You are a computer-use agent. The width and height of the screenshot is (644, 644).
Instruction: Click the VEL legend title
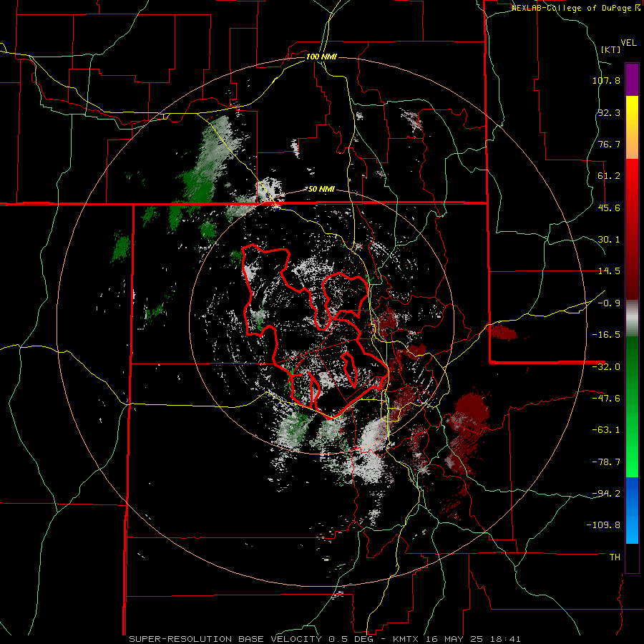click(x=628, y=43)
